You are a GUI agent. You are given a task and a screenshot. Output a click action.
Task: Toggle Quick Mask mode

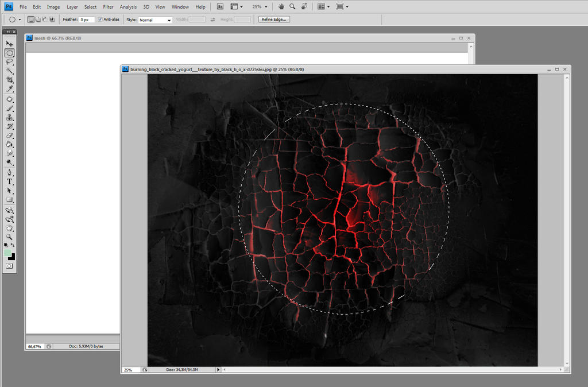coord(9,266)
